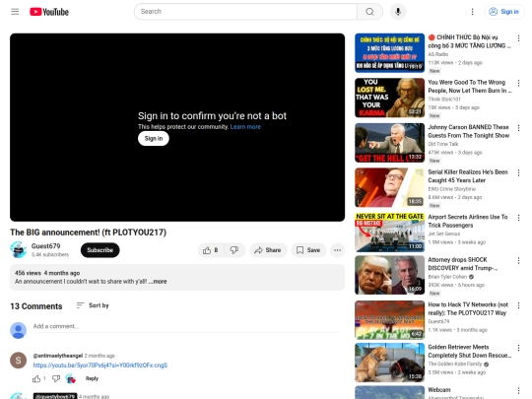Open CHÍNH THỨC Bộ Nội vụ thumbnail
This screenshot has width=532, height=399.
(389, 53)
